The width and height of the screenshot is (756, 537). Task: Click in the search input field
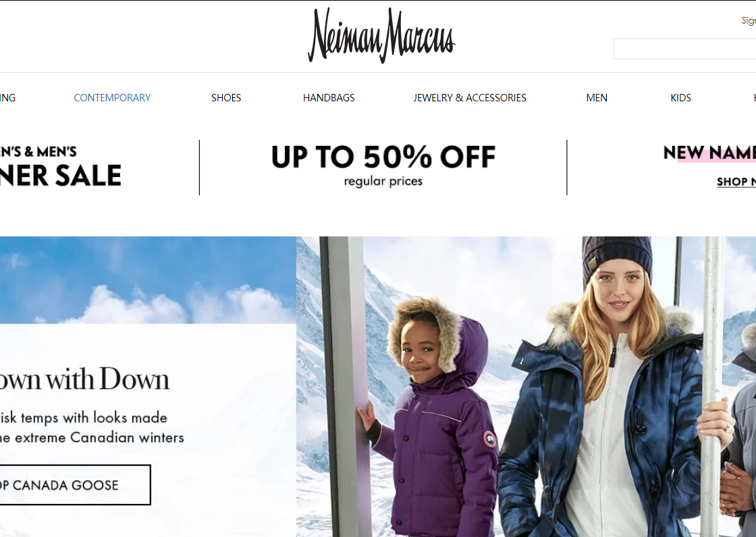pos(684,49)
